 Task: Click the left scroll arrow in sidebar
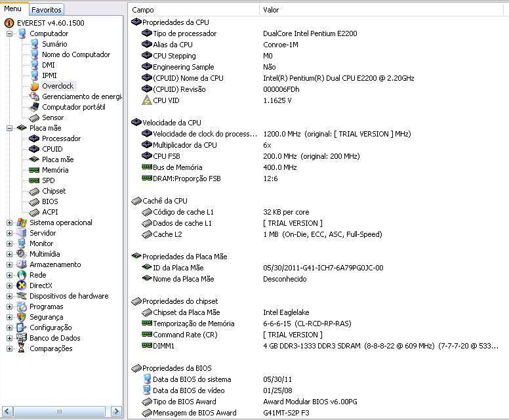7,411
